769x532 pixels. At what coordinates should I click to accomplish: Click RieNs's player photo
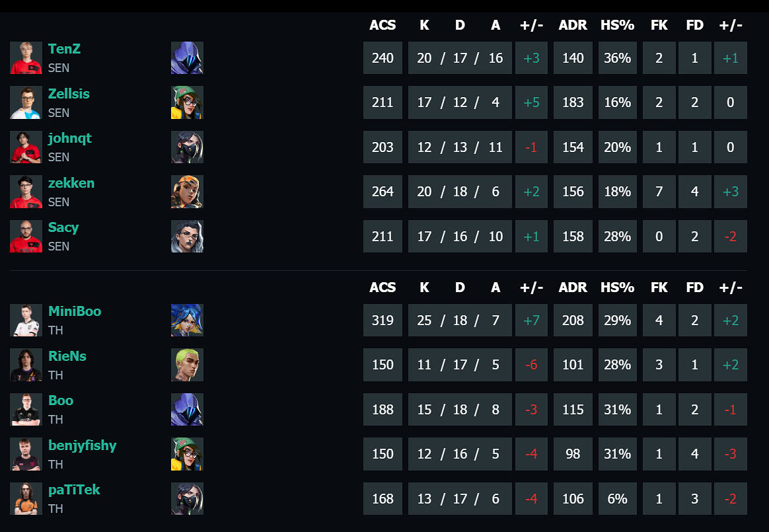pos(26,365)
